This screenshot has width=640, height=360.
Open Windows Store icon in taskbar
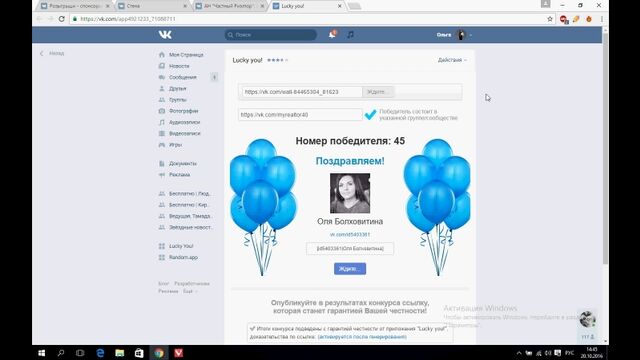(139, 353)
